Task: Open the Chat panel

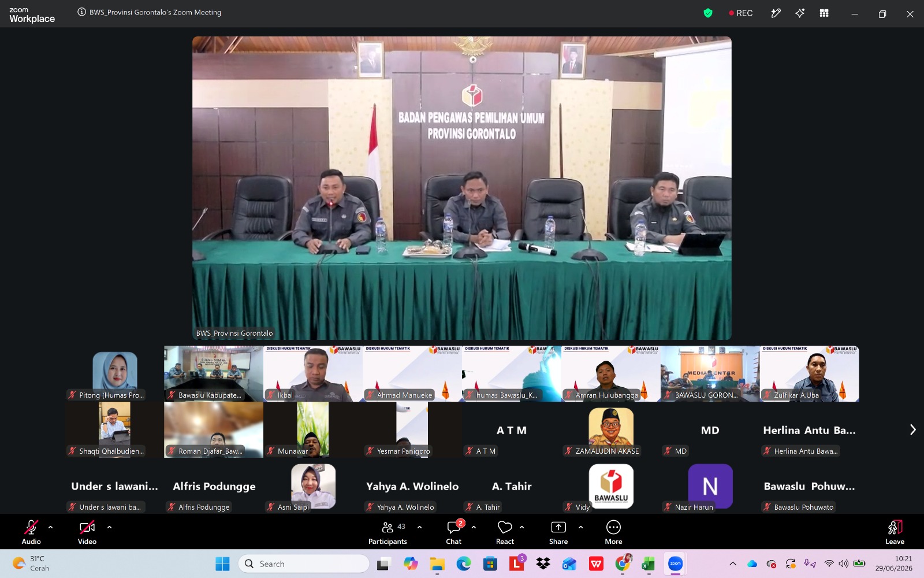Action: [454, 532]
